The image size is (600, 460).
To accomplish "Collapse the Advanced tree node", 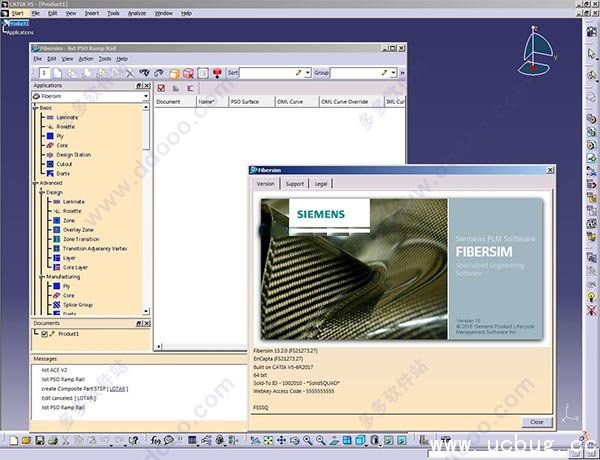I will pos(36,183).
